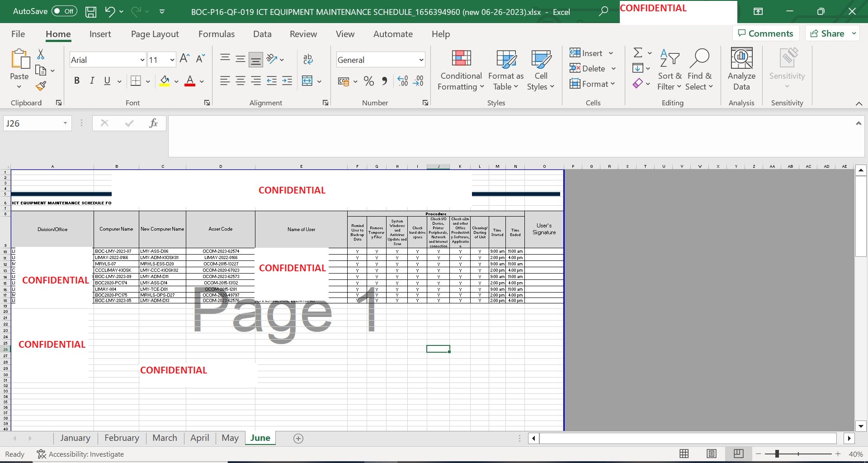868x463 pixels.
Task: Expand Conditional Formatting menu
Action: (x=461, y=70)
